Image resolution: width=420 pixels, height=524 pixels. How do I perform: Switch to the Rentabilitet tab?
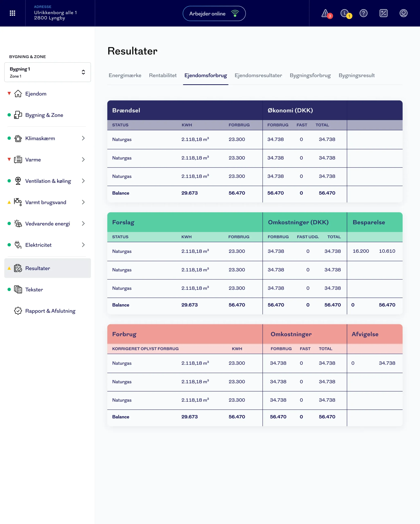tap(163, 75)
